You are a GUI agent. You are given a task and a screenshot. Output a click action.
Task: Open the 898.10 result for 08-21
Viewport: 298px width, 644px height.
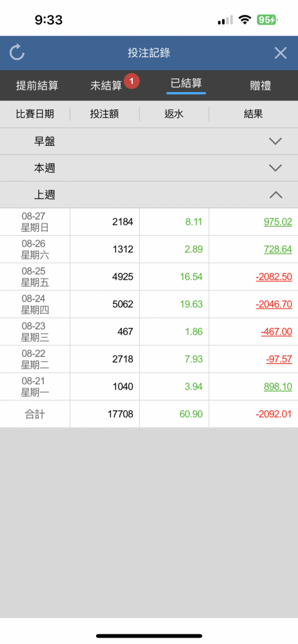point(278,387)
